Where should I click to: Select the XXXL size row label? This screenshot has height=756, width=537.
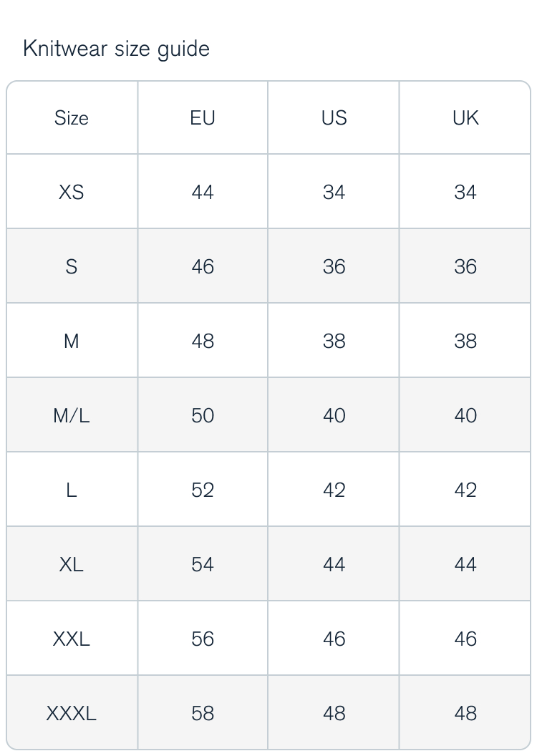point(72,714)
